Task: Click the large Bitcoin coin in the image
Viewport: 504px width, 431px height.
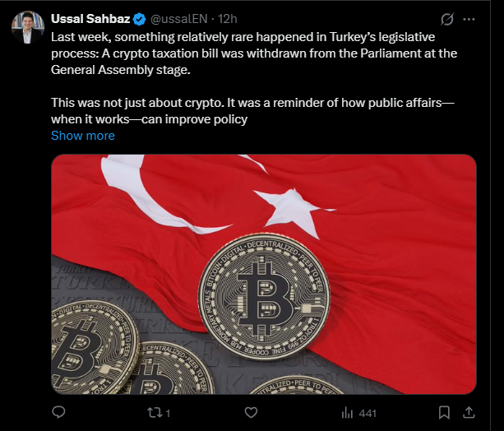Action: pos(263,294)
